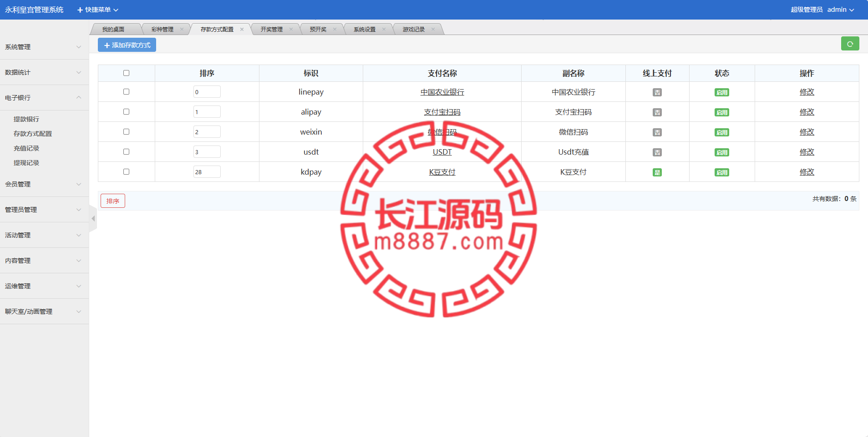Screen dimensions: 868x437
Task: Switch to the 彩种管理 tab
Action: [x=162, y=29]
